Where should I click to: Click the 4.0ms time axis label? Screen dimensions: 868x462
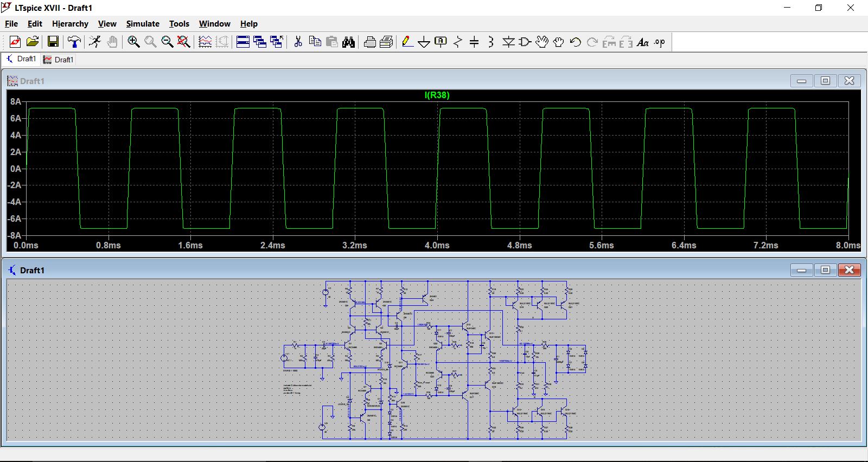click(x=437, y=245)
